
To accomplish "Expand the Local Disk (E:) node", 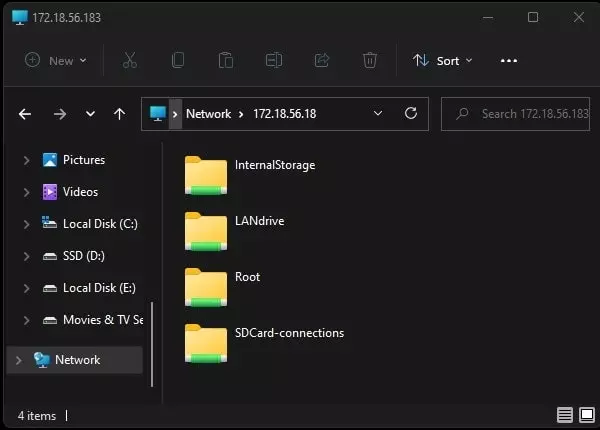I will pyautogui.click(x=26, y=288).
